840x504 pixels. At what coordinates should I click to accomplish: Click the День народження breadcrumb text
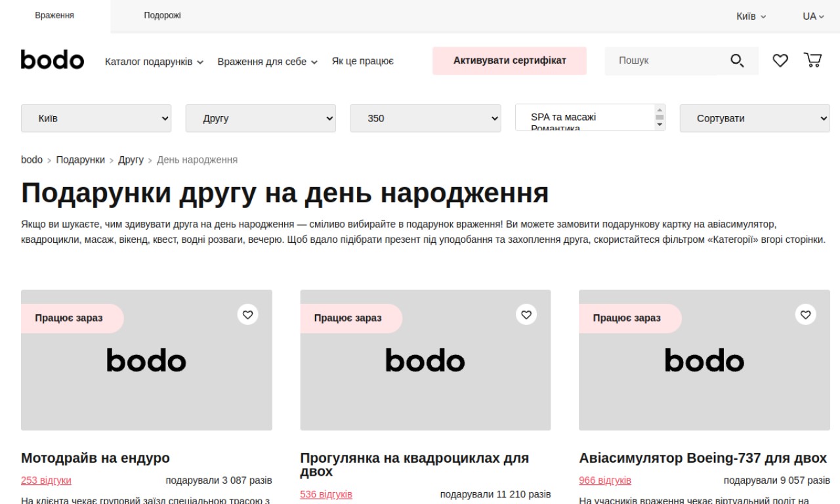click(x=197, y=159)
